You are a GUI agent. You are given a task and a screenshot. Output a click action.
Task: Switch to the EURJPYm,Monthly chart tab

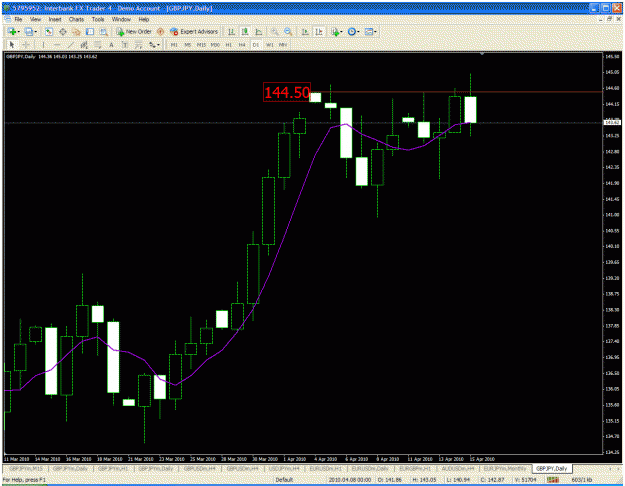pos(505,469)
